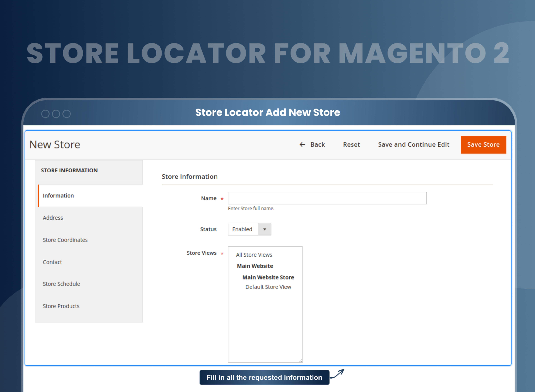Click Save and Continue Edit
The width and height of the screenshot is (535, 392).
[x=413, y=144]
